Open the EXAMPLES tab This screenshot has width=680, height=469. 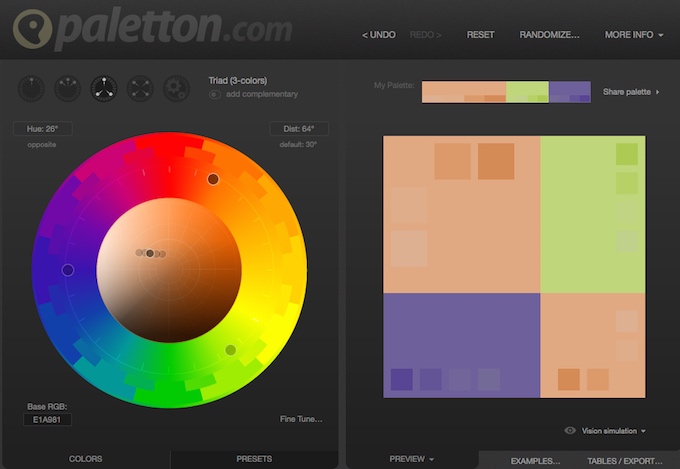point(535,461)
